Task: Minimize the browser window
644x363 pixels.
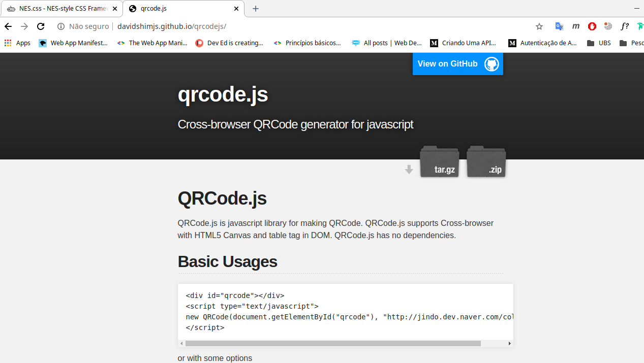Action: click(637, 9)
